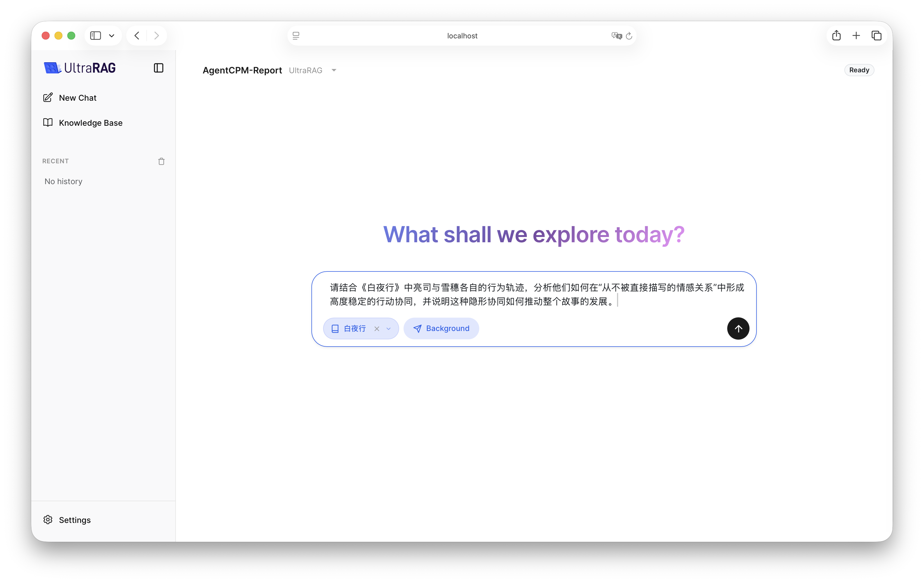Click the send arrow button

(x=738, y=328)
